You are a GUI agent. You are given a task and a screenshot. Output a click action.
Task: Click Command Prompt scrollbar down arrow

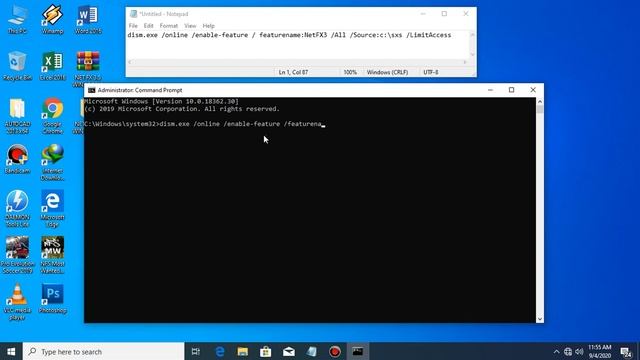(540, 319)
